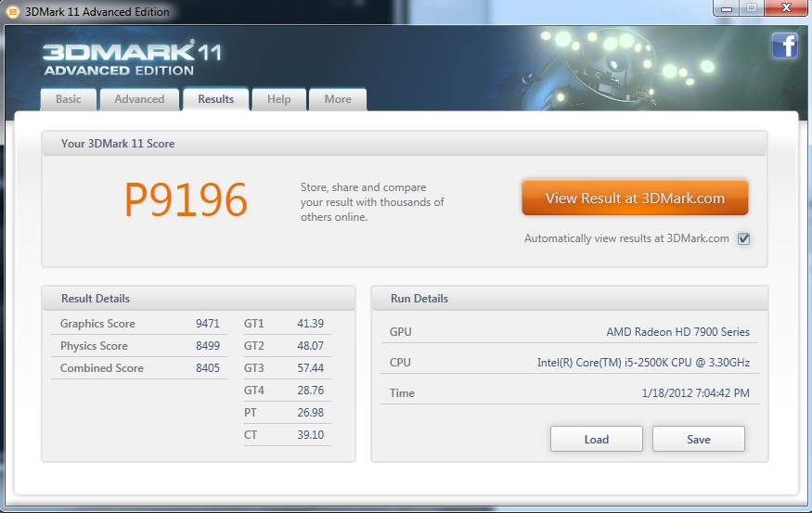Close the 3DMark 11 window
812x513 pixels.
pyautogui.click(x=786, y=7)
